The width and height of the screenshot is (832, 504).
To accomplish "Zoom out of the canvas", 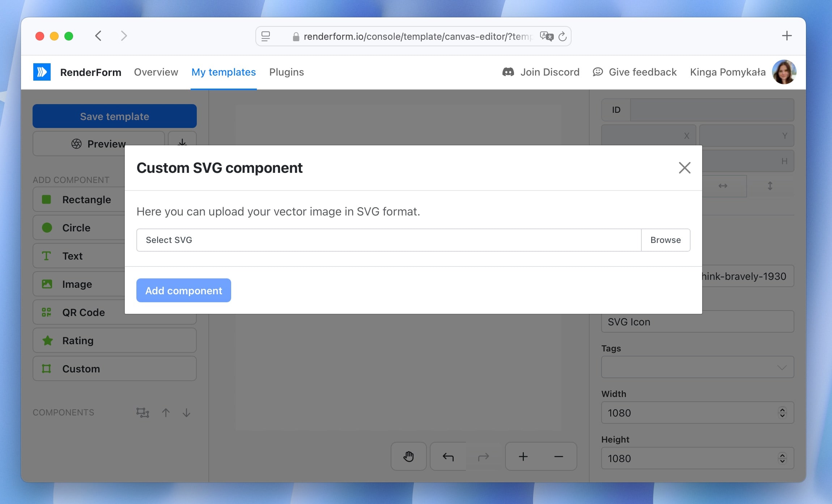I will (x=559, y=457).
